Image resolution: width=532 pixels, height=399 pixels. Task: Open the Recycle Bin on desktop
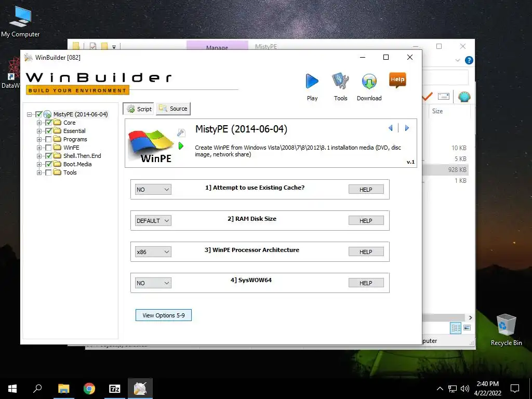coord(506,330)
